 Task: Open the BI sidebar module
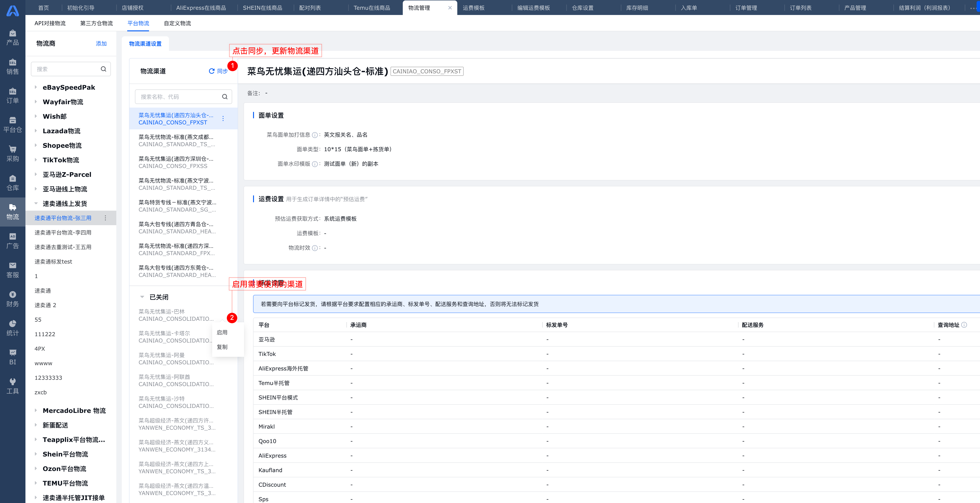pyautogui.click(x=12, y=357)
